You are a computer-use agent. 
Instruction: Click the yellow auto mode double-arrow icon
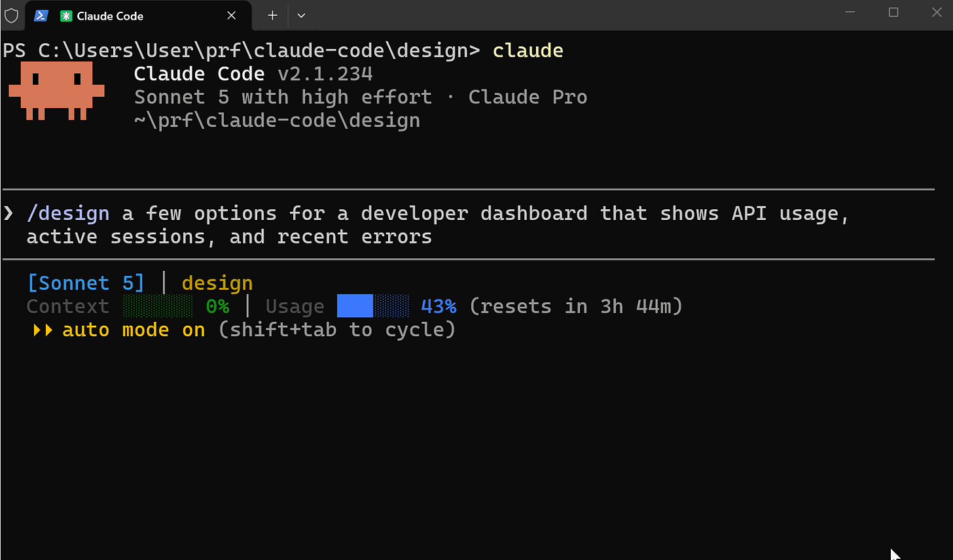[x=43, y=330]
